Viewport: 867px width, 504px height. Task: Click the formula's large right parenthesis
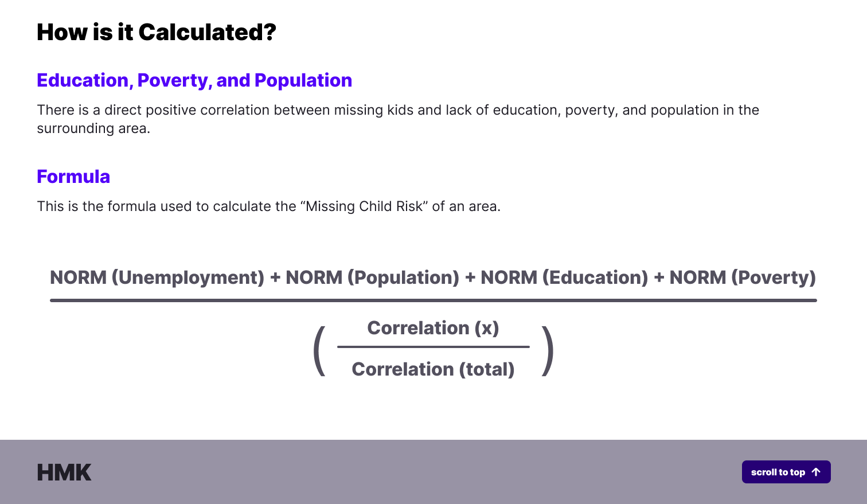click(x=548, y=350)
